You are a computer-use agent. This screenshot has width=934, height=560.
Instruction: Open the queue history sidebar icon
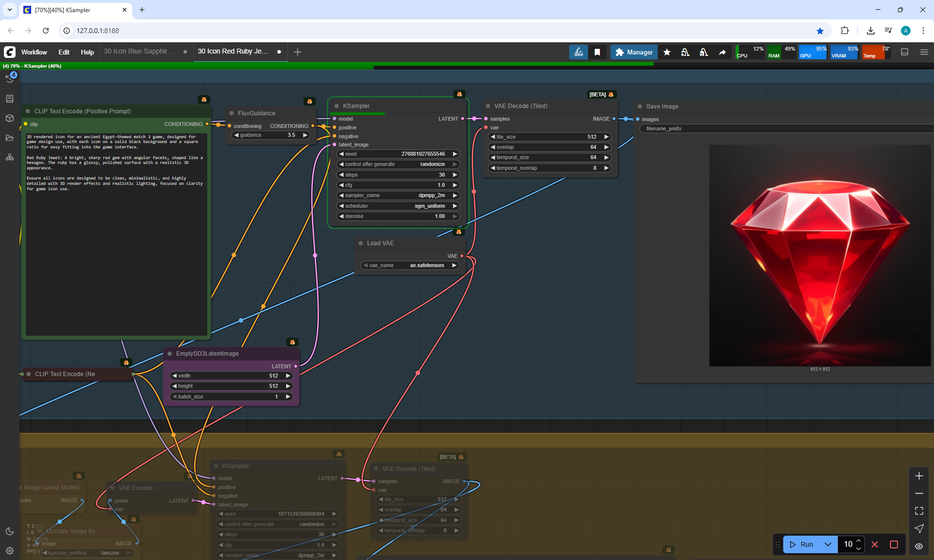10,78
